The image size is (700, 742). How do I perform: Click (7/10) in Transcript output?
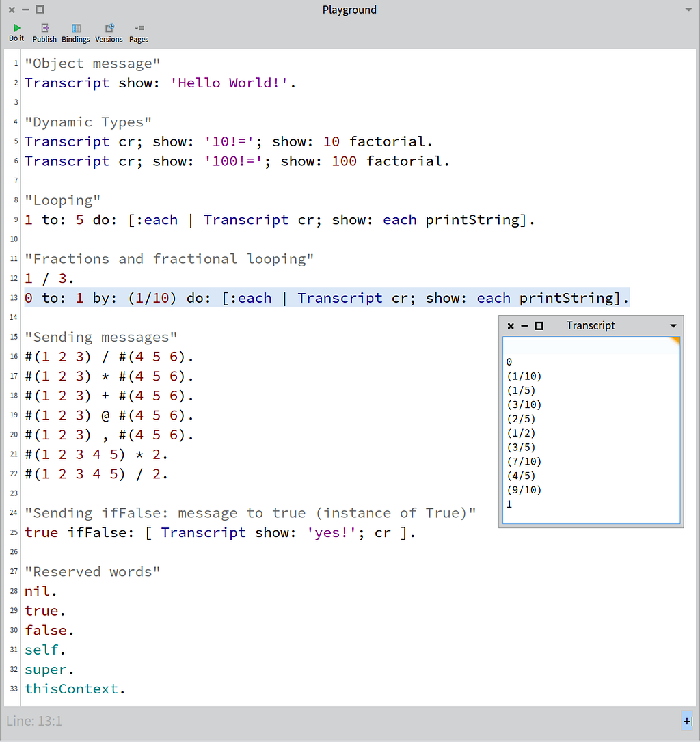(x=524, y=461)
